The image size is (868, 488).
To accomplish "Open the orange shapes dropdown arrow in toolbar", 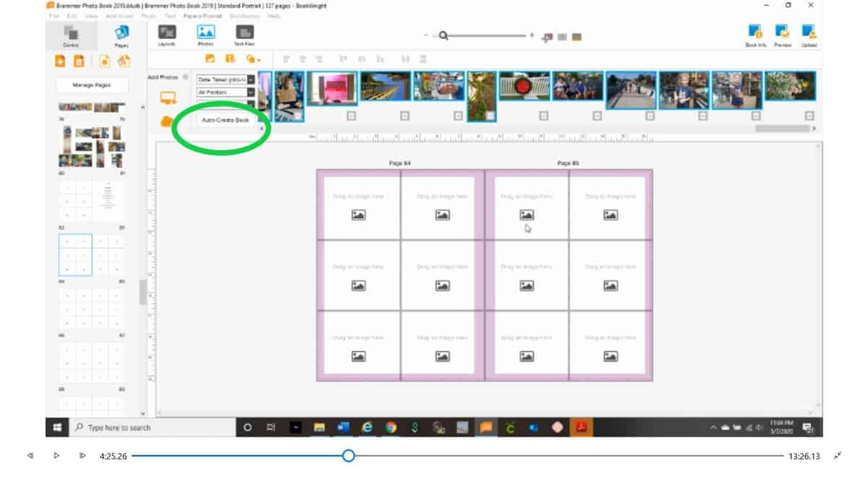I will pos(258,60).
